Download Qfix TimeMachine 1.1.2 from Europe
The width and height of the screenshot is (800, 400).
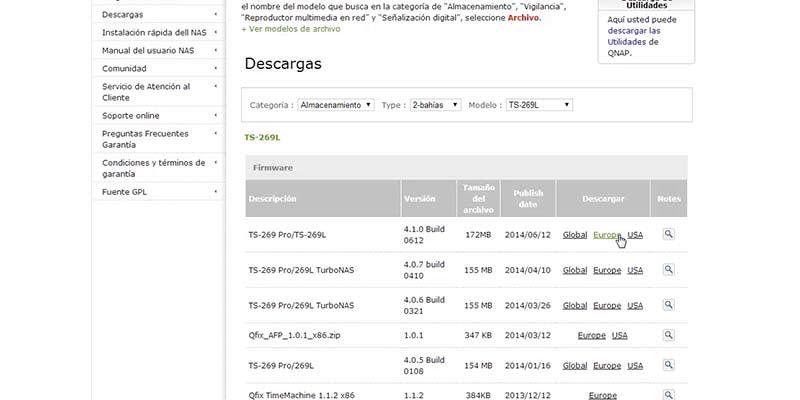[x=603, y=395]
